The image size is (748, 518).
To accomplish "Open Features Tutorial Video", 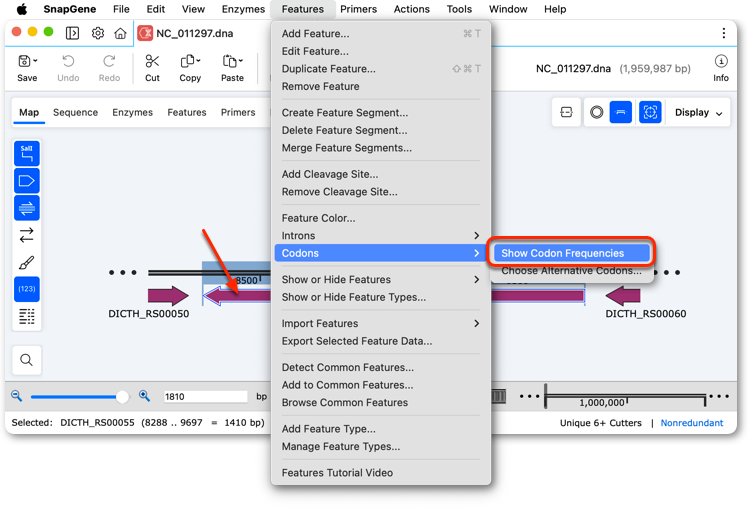I will tap(380, 473).
